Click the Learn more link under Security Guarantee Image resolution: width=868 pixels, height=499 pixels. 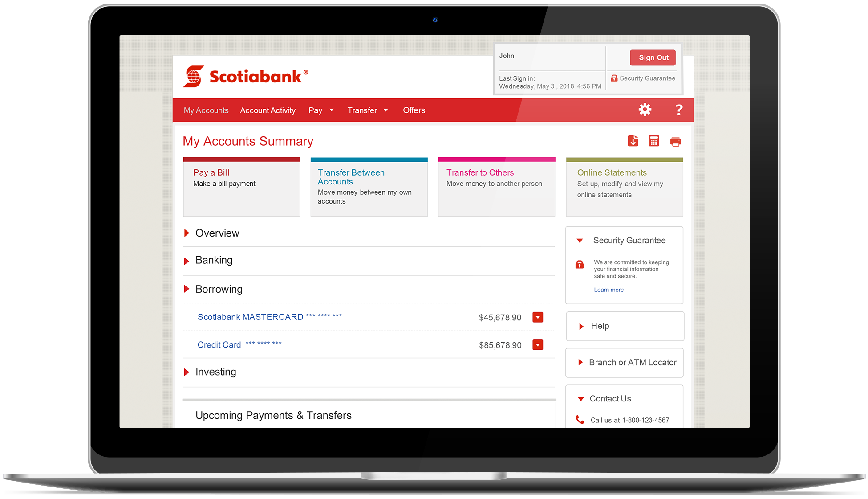(608, 290)
